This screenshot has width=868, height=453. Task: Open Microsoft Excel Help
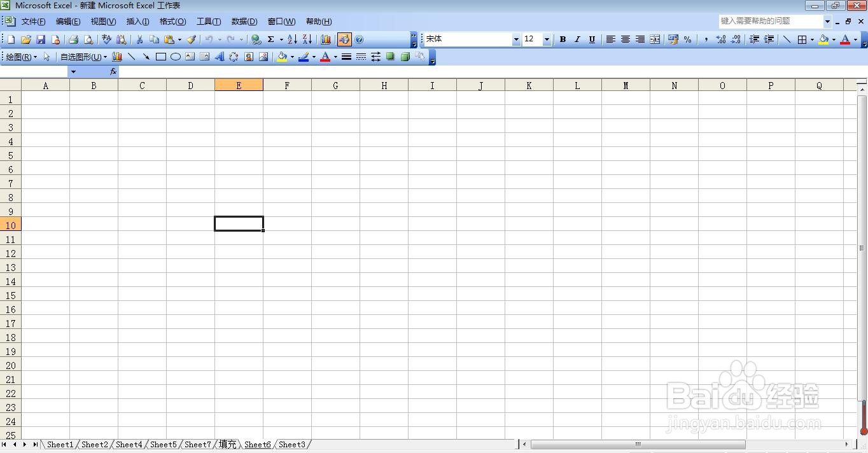coord(359,39)
